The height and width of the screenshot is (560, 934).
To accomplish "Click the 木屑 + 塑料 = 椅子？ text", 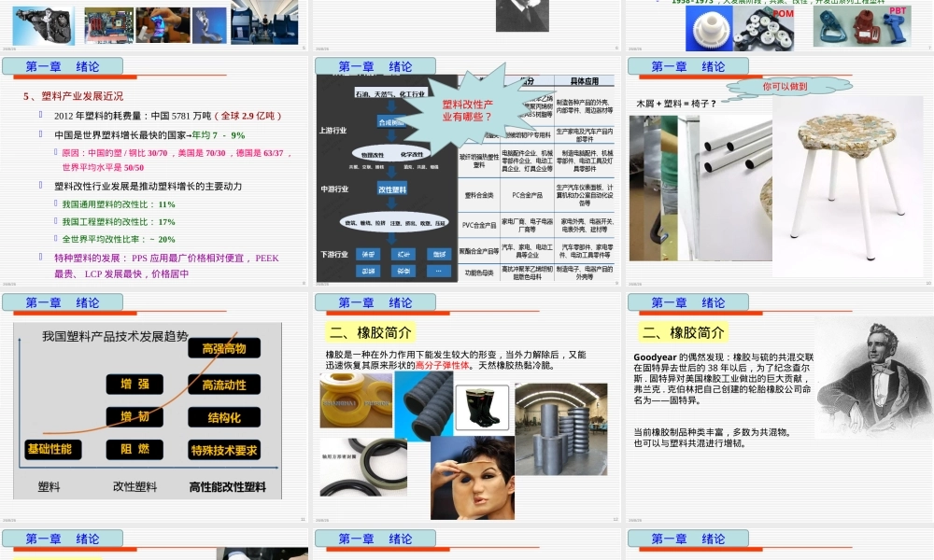I will tap(676, 104).
